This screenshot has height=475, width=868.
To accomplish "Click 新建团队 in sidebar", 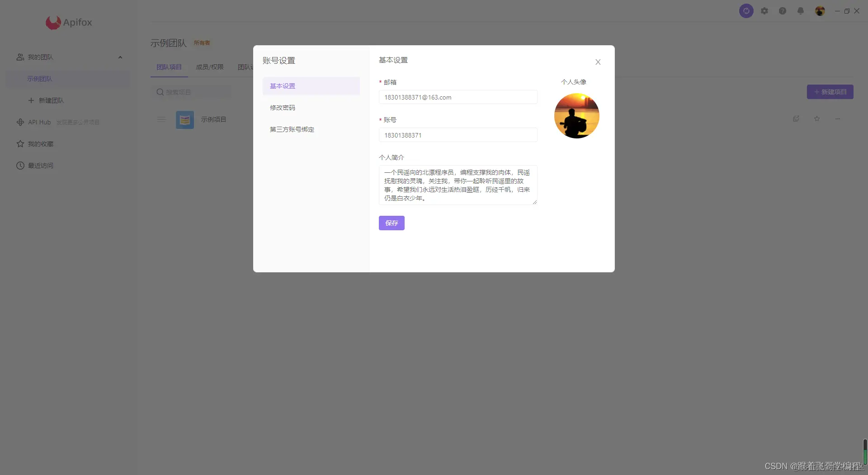I will pos(51,100).
